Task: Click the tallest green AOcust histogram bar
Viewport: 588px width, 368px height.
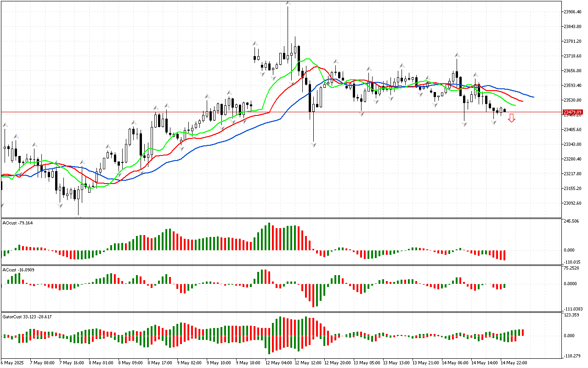Action: (x=269, y=236)
